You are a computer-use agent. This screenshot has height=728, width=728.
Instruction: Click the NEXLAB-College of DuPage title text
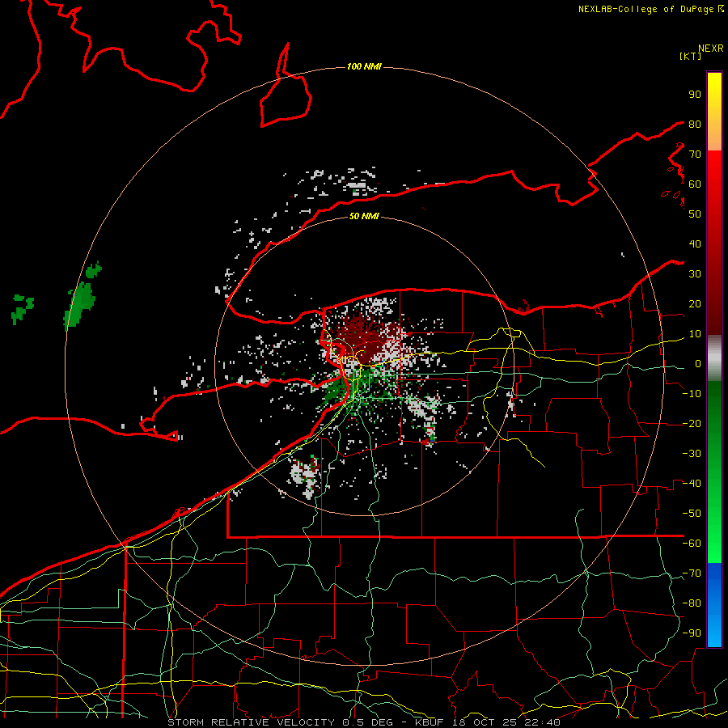pos(647,9)
